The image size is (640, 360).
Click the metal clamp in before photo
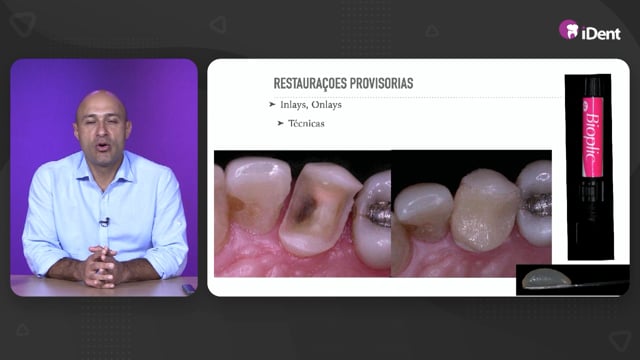tap(379, 213)
